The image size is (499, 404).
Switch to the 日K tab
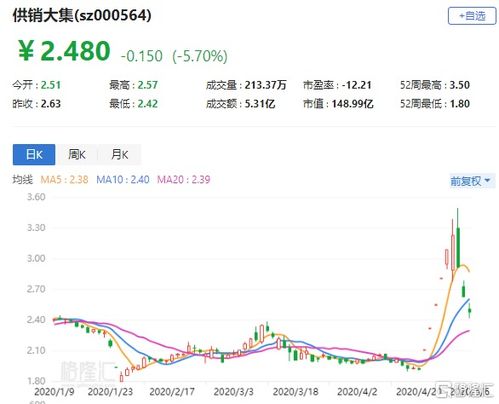click(x=34, y=155)
